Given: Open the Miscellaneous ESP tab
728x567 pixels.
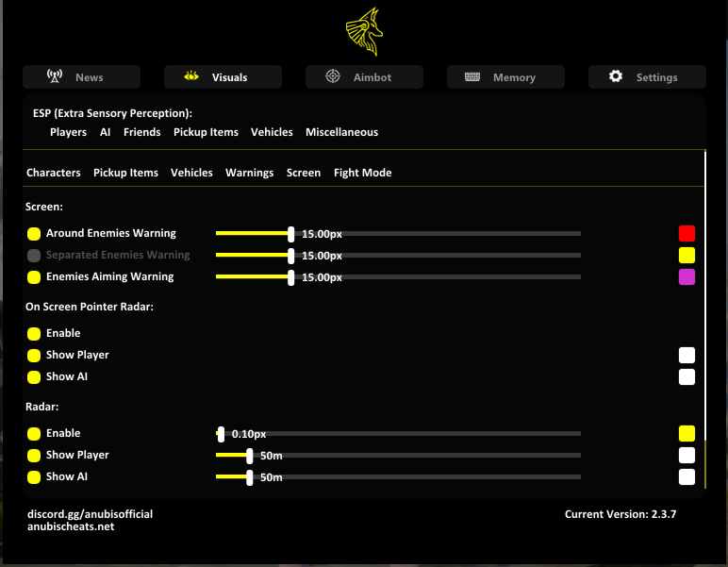Looking at the screenshot, I should (341, 132).
